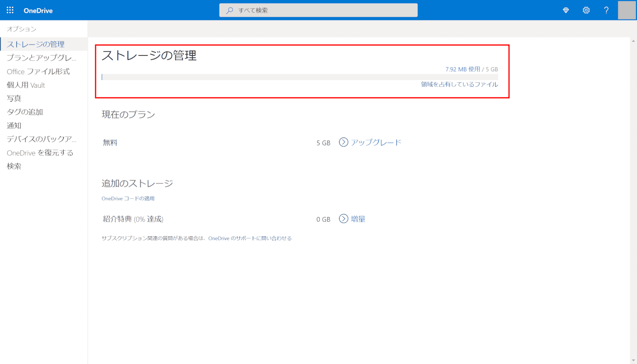This screenshot has width=637, height=364.
Task: Click the 0 GB value in 紹介特典 row
Action: click(x=323, y=219)
